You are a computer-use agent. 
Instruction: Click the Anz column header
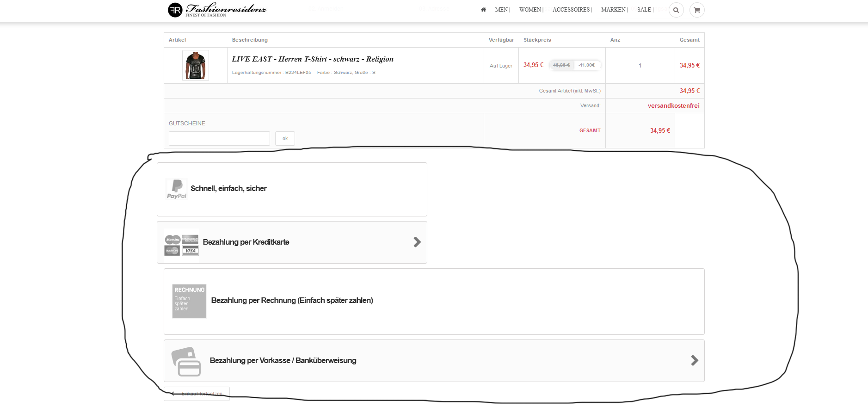(615, 40)
